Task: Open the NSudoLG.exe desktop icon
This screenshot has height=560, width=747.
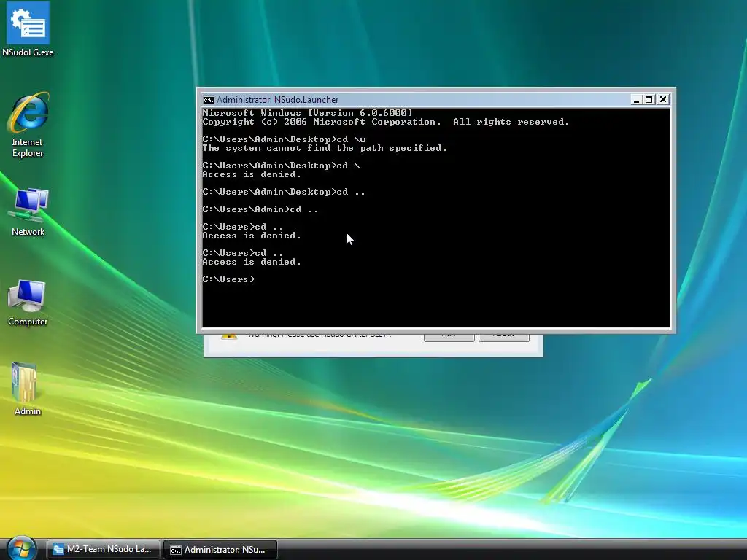Action: coord(28,29)
